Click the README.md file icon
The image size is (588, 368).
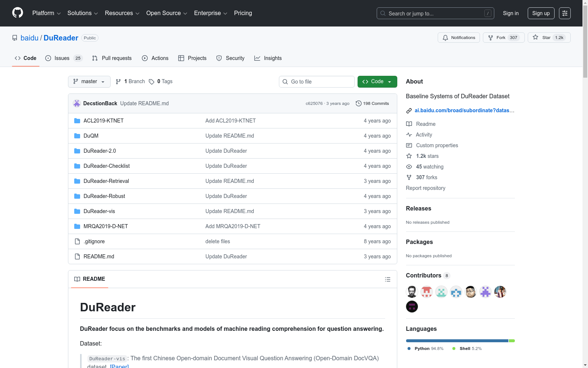(x=77, y=256)
